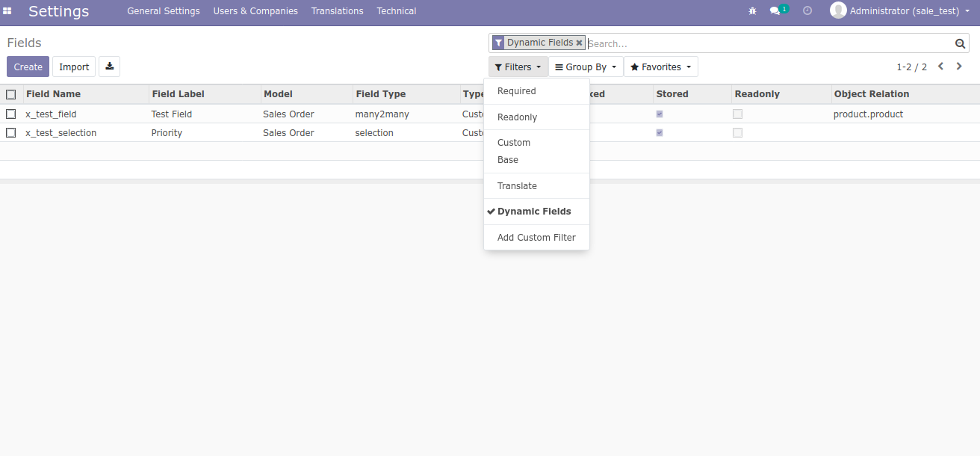Open the activities clock icon
The width and height of the screenshot is (980, 456).
[x=807, y=11]
